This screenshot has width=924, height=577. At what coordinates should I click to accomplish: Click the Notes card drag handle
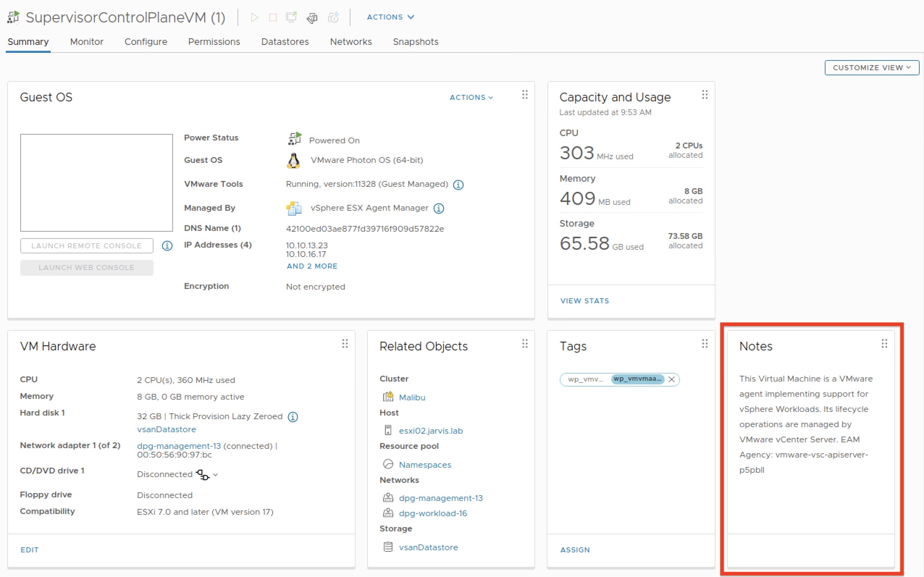coord(884,344)
